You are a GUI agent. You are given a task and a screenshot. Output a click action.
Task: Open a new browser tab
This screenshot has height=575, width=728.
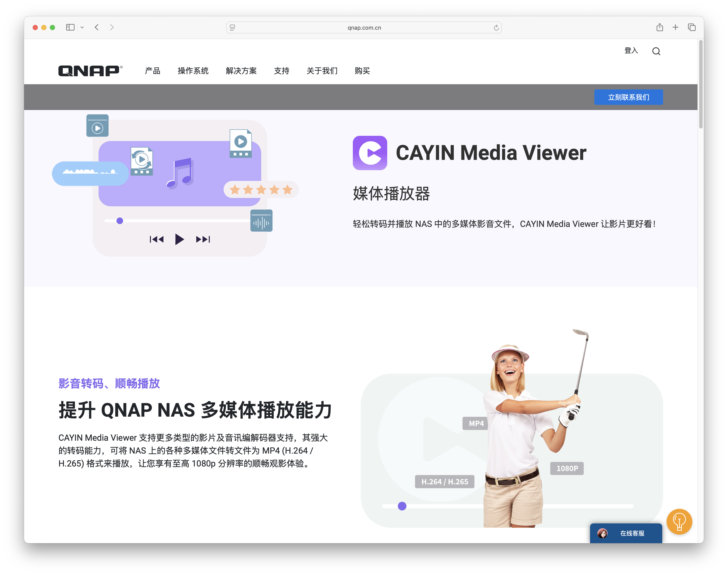point(675,27)
